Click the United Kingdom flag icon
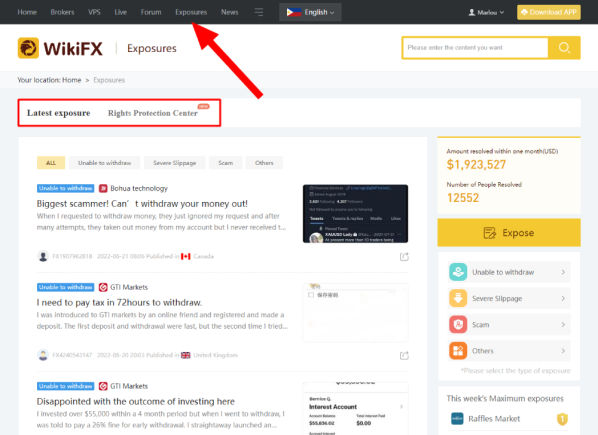 [x=186, y=355]
